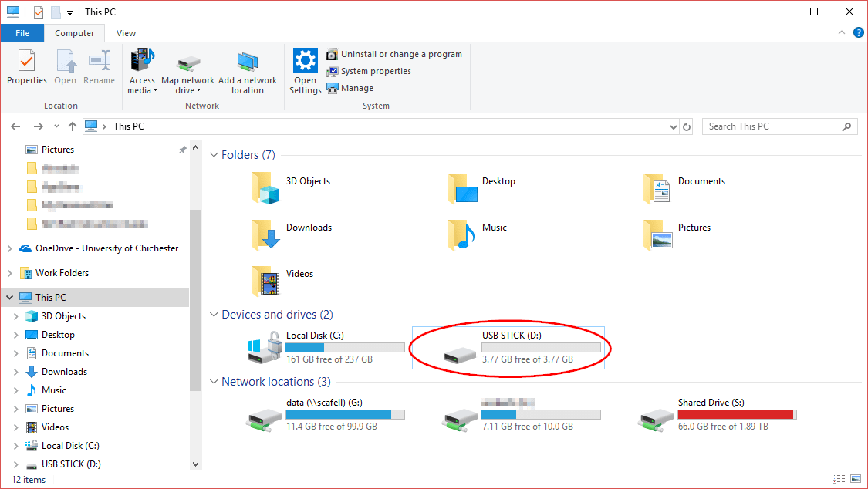Click inside the Search This PC field

click(x=772, y=126)
